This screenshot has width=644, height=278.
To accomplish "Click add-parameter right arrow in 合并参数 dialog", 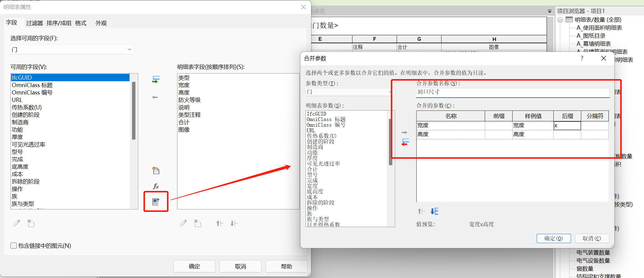I will [x=404, y=133].
